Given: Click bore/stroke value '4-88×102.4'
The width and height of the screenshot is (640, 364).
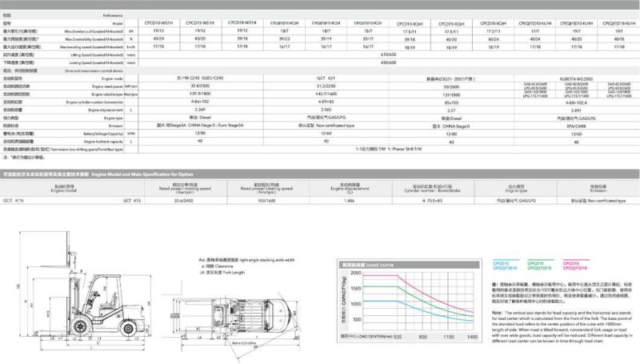Looking at the screenshot, I should point(576,103).
